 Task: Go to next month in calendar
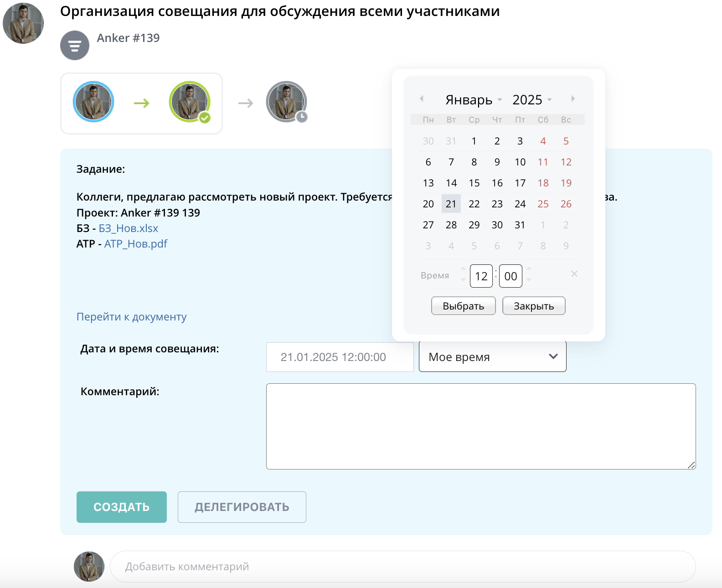coord(573,98)
